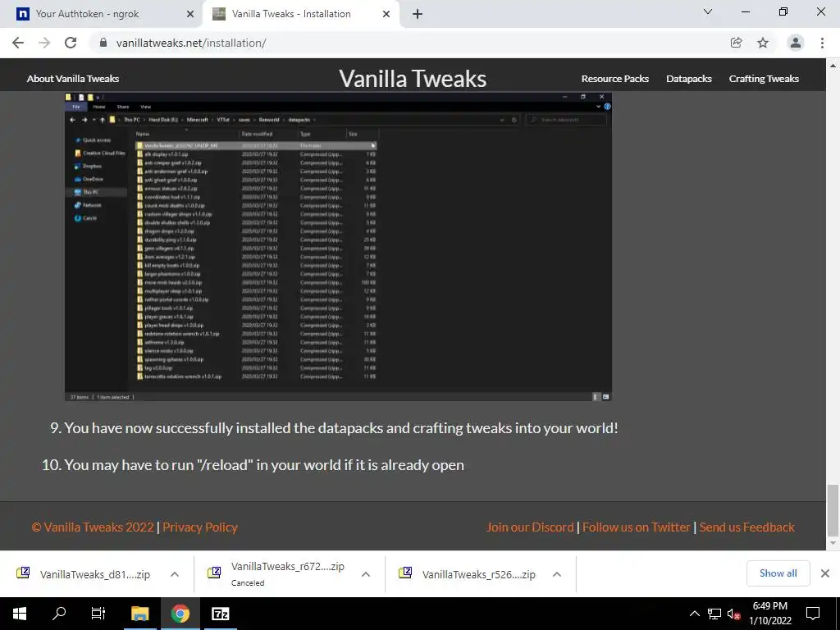Close the Your Authtoken - ngrok tab

pyautogui.click(x=189, y=14)
